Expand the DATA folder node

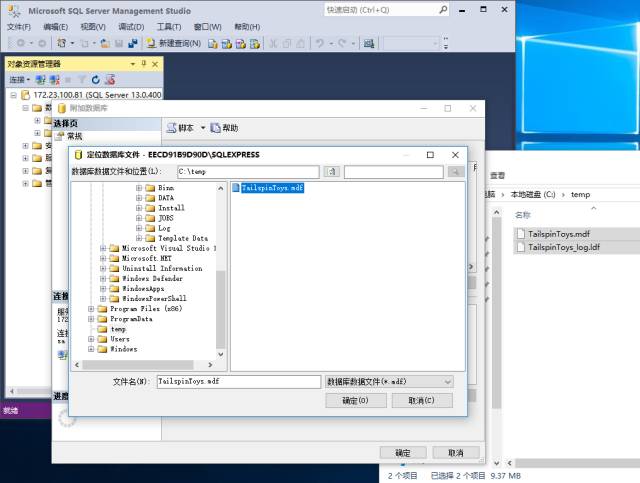coord(139,198)
